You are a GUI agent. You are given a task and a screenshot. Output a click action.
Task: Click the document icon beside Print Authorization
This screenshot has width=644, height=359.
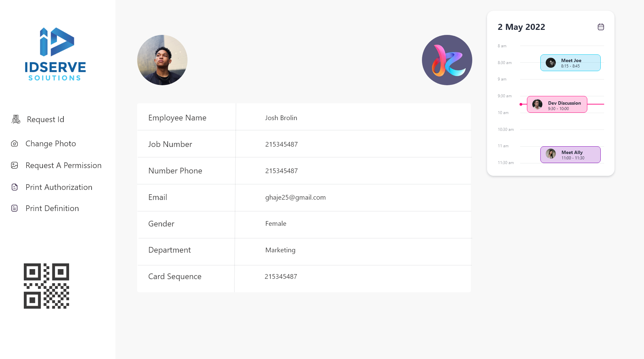click(x=14, y=187)
